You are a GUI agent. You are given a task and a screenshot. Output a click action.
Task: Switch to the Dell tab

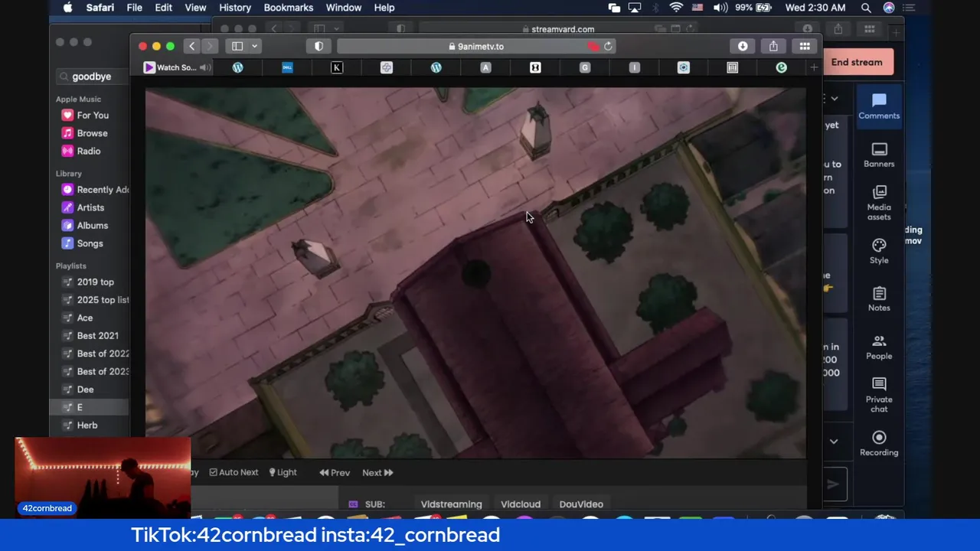287,67
